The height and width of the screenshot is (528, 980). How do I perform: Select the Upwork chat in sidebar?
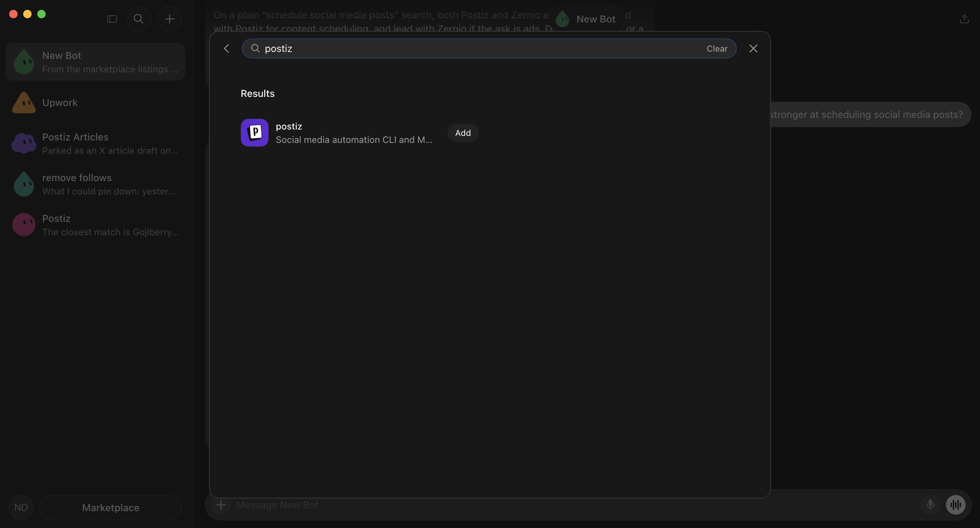[96, 103]
